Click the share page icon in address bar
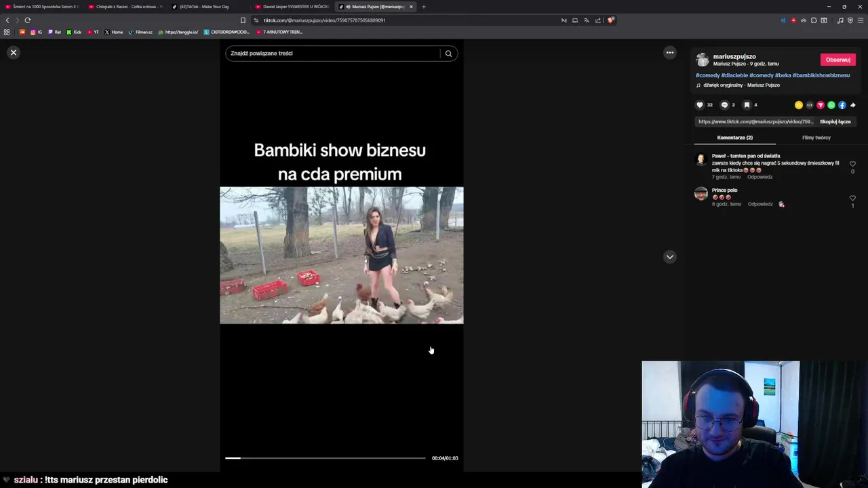The width and height of the screenshot is (868, 488). (598, 20)
